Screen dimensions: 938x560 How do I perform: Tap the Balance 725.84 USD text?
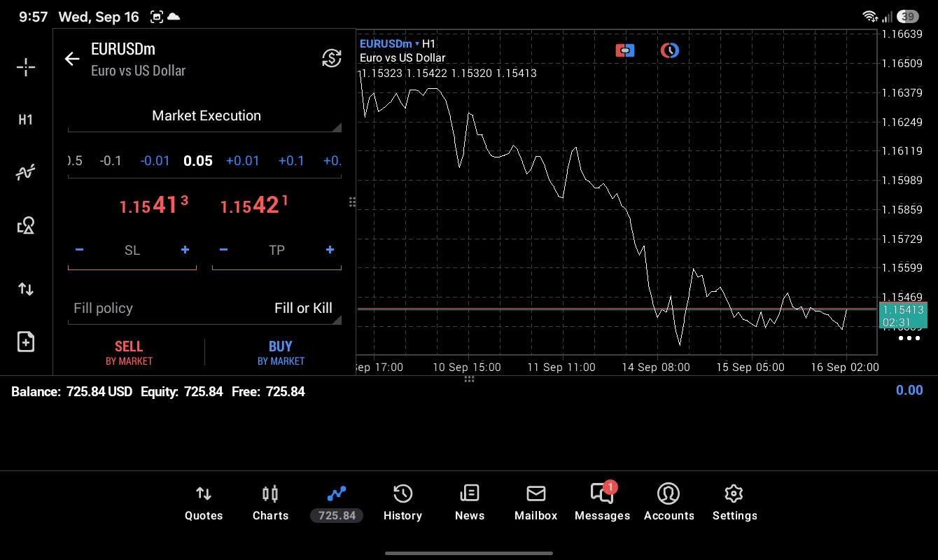tap(71, 392)
